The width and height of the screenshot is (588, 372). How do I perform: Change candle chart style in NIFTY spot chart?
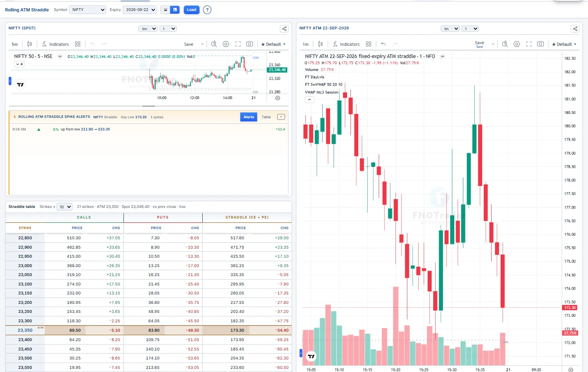point(29,44)
